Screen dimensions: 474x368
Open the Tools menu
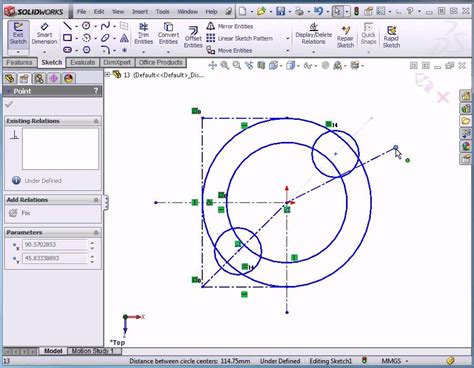tap(162, 12)
